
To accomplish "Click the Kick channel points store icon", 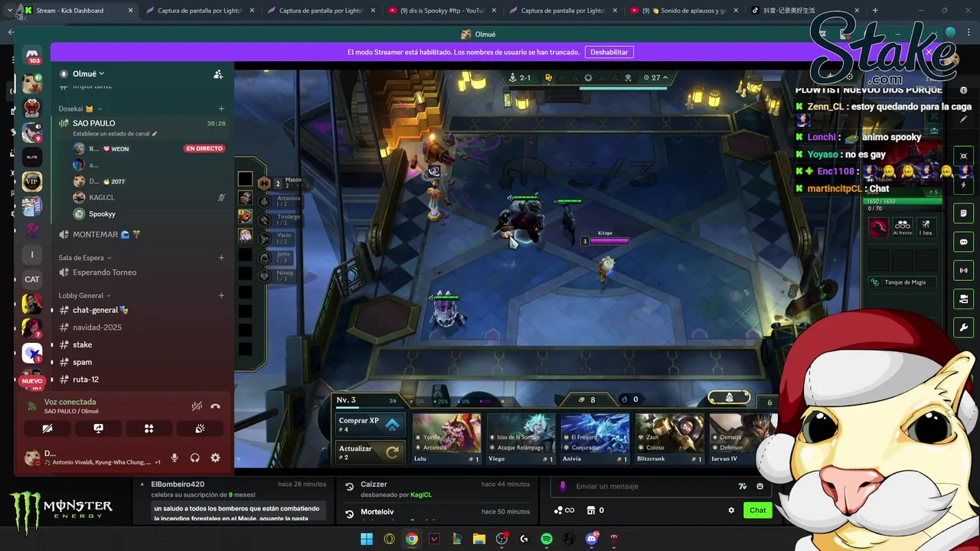I will (591, 510).
